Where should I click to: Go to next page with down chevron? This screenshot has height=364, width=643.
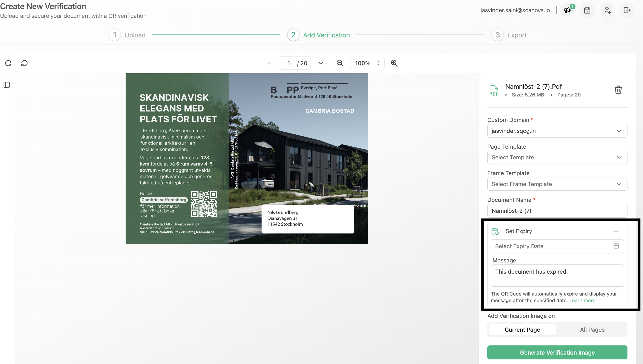tap(321, 63)
